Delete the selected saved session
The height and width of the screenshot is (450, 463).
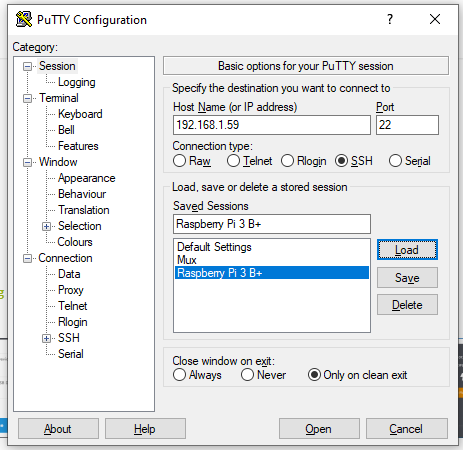click(x=407, y=305)
